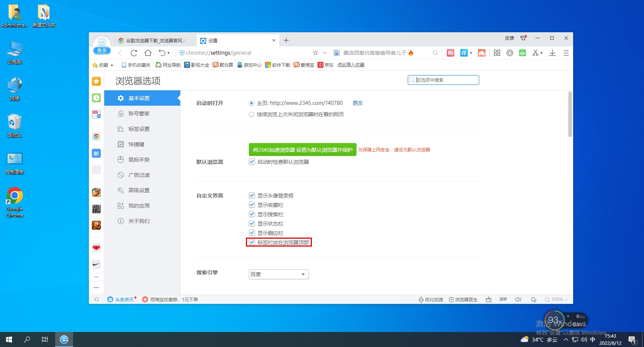Toggle 标签栏放在浏览器顶部 checkbox

[252, 242]
